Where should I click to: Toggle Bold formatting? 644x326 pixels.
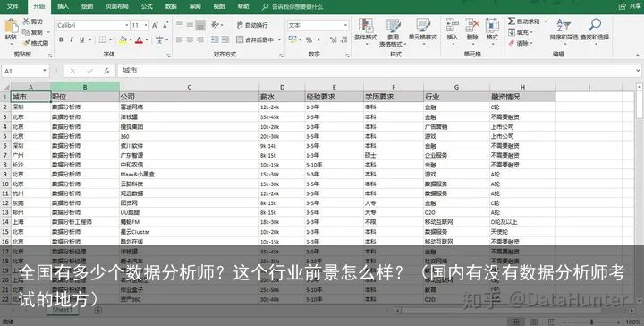[61, 40]
